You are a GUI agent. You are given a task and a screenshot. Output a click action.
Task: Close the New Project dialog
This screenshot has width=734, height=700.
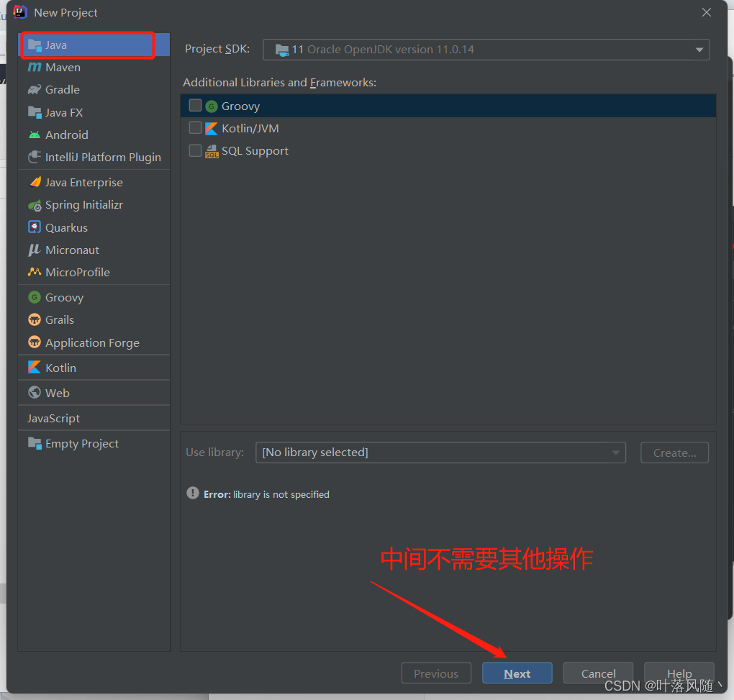pos(707,12)
